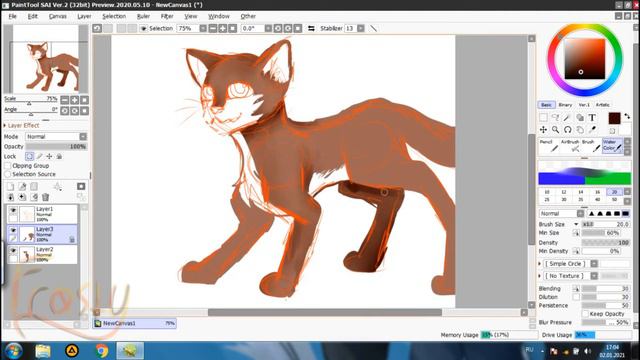Enable the Keep Opacity checkbox

point(585,314)
